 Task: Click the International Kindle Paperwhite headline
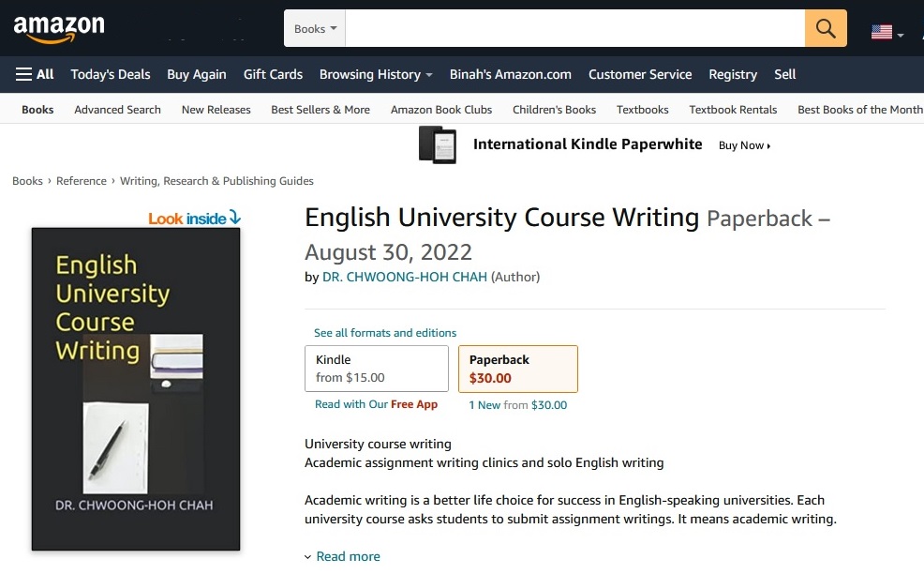[588, 144]
